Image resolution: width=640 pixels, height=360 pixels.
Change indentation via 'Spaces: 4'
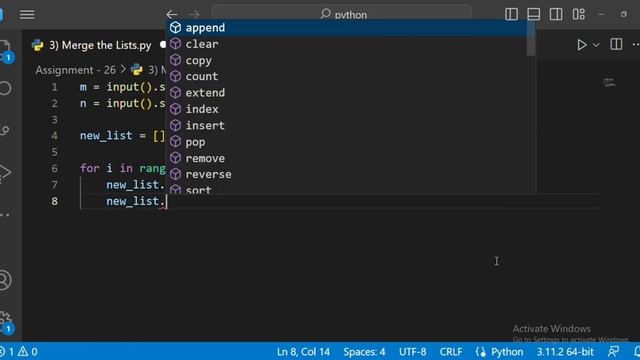tap(364, 352)
